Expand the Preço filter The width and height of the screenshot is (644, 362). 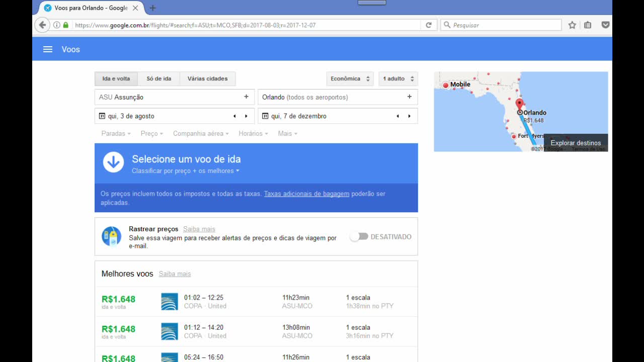point(152,133)
